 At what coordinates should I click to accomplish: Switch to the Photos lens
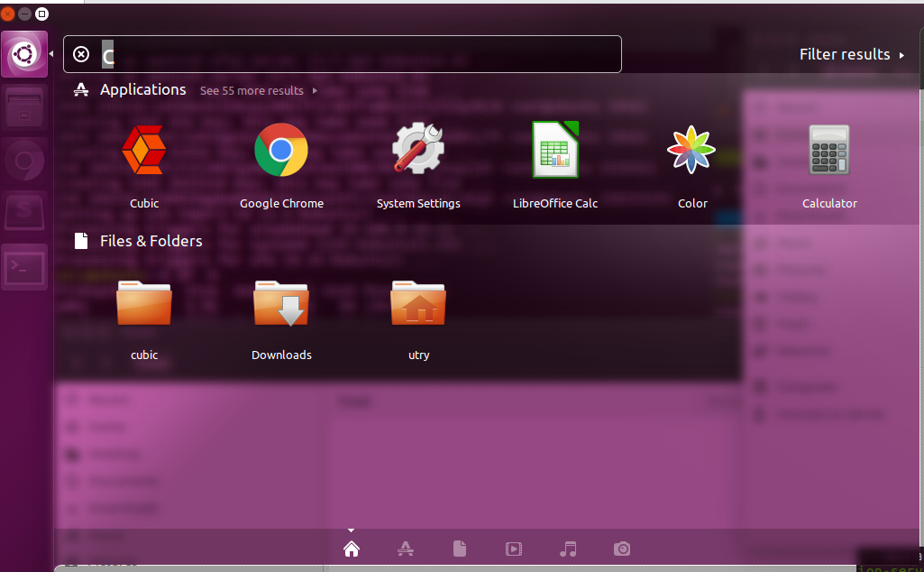(622, 548)
